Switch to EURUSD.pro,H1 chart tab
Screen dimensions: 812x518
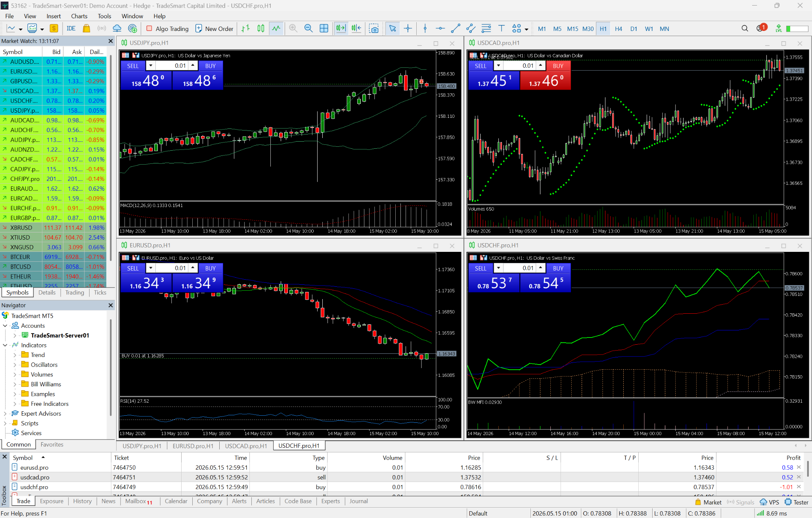click(193, 446)
